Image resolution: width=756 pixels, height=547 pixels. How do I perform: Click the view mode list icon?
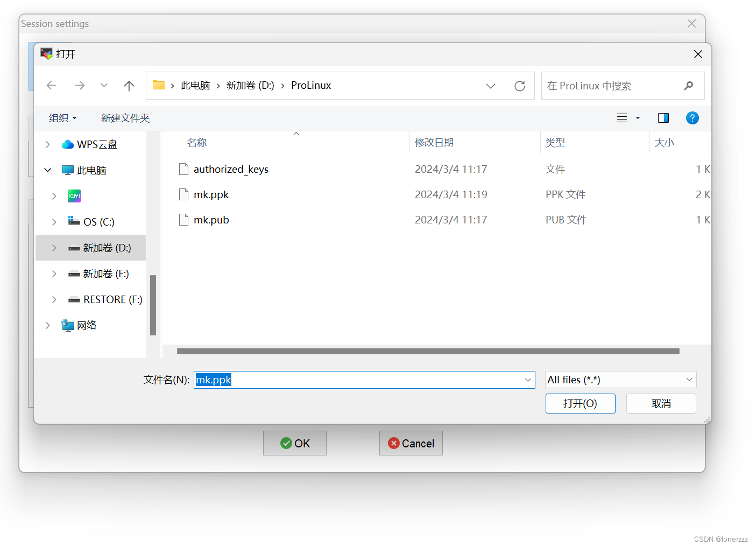(622, 118)
